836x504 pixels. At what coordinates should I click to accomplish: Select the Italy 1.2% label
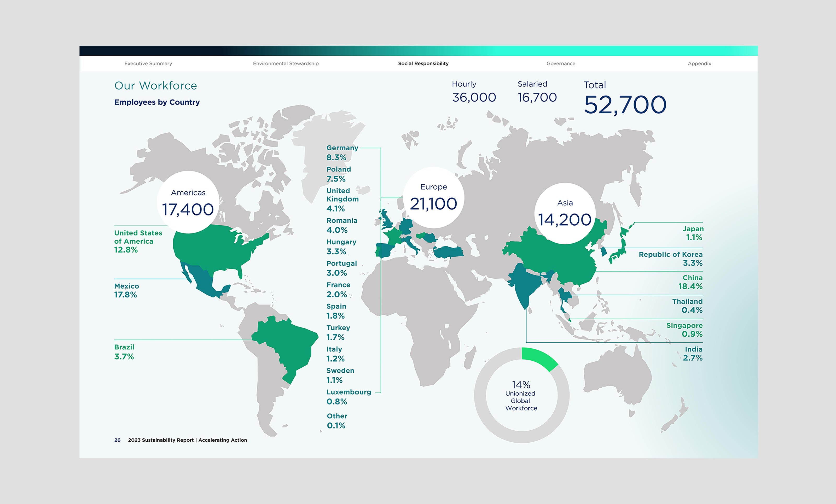point(335,354)
